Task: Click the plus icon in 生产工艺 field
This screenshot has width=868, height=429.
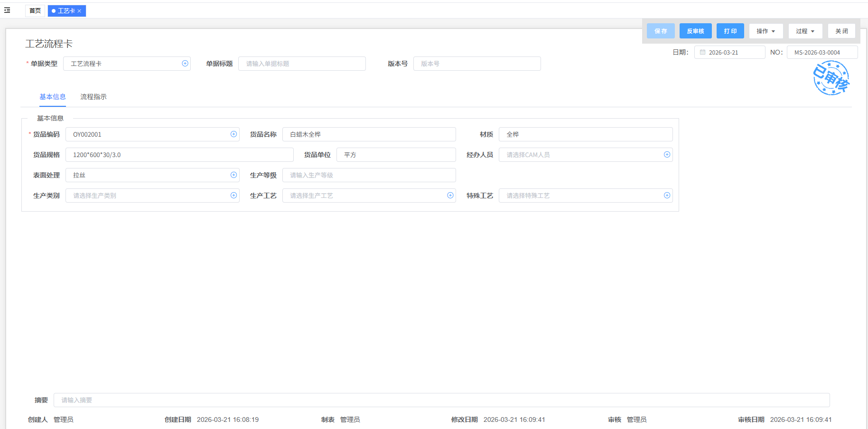Action: pyautogui.click(x=450, y=196)
